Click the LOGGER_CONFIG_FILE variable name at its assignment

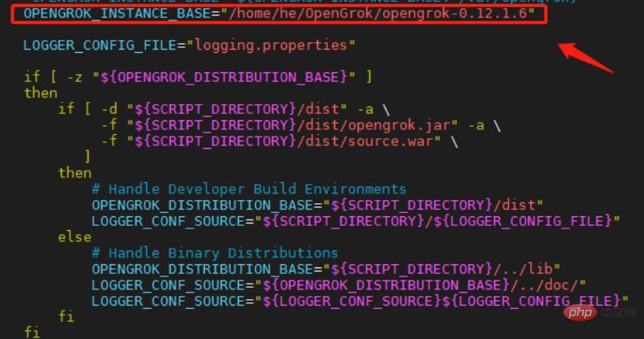tap(100, 46)
